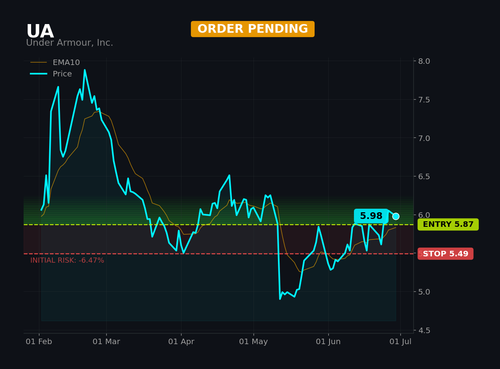Viewport: 500px width, 369px height.
Task: Click the 5.98 current price label
Action: (371, 216)
